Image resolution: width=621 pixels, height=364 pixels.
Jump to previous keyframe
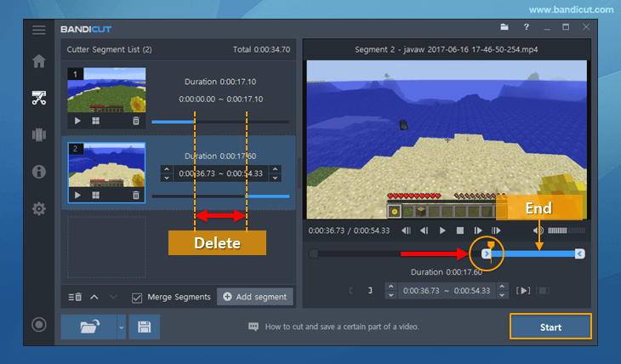click(x=406, y=230)
